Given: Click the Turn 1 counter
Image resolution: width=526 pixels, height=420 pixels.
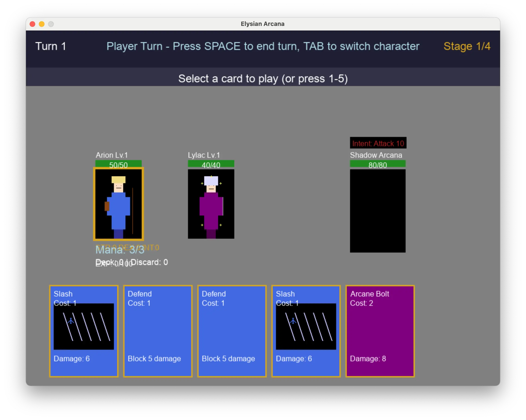Looking at the screenshot, I should coord(51,46).
